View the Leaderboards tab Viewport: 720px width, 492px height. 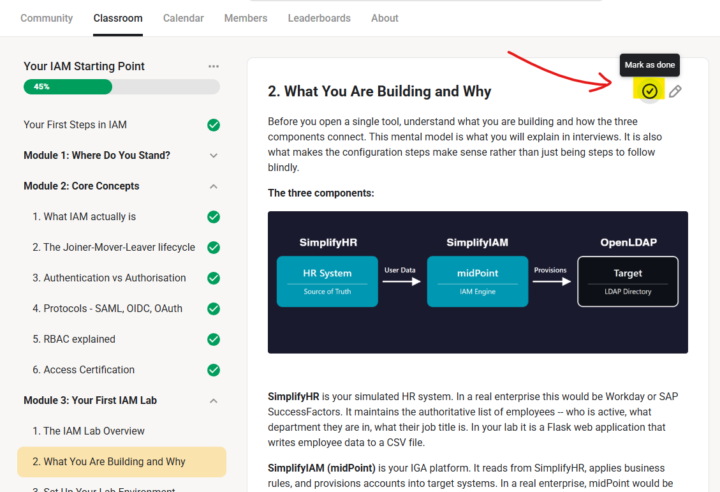[319, 18]
